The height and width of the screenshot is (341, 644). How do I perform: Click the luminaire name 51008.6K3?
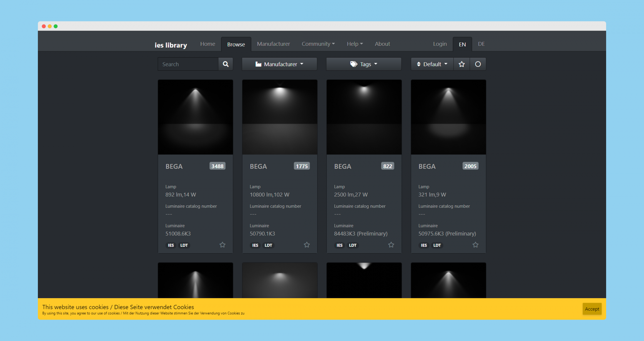(x=178, y=233)
